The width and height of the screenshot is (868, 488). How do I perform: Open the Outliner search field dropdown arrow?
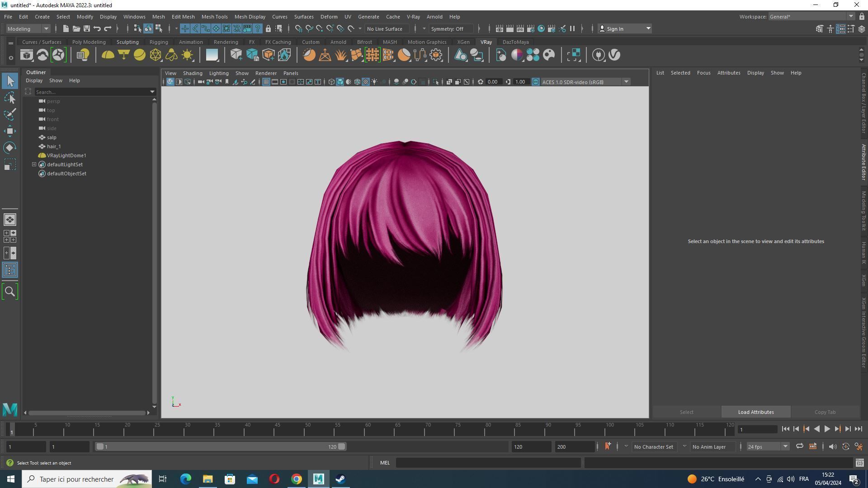coord(152,92)
